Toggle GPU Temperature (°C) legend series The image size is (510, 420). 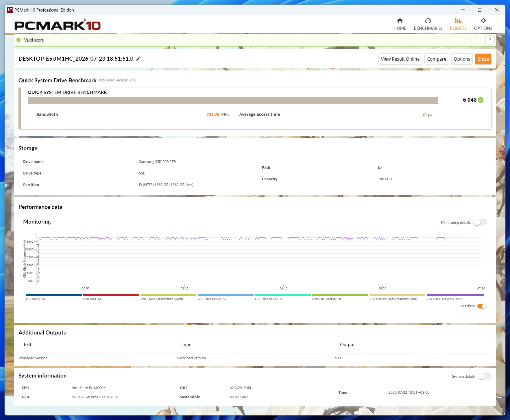[226, 297]
